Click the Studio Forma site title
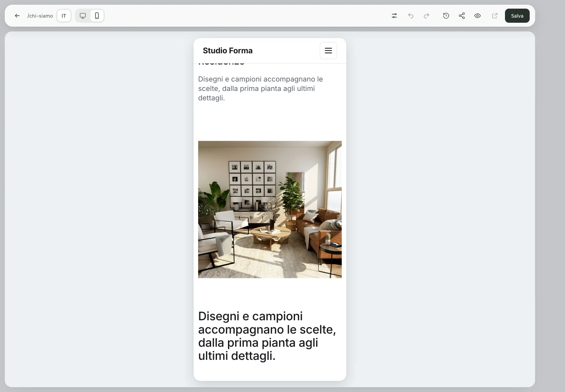Viewport: 565px width, 392px height. pyautogui.click(x=228, y=51)
